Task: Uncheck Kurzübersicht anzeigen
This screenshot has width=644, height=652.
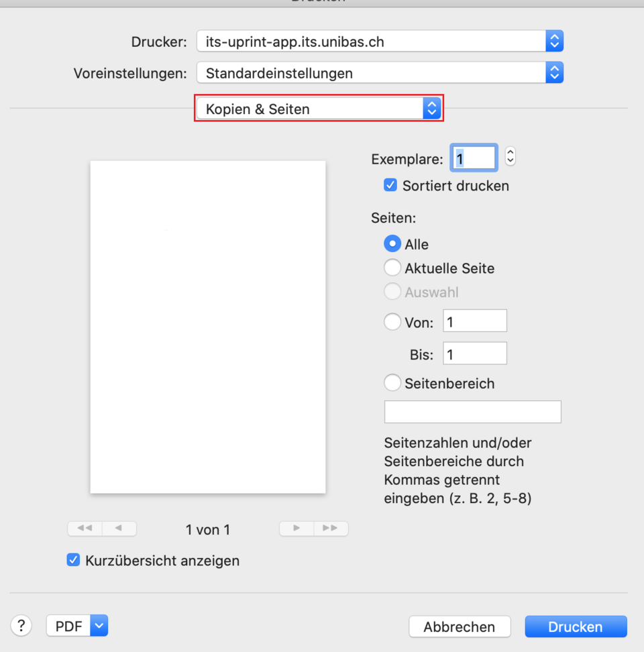Action: 73,559
